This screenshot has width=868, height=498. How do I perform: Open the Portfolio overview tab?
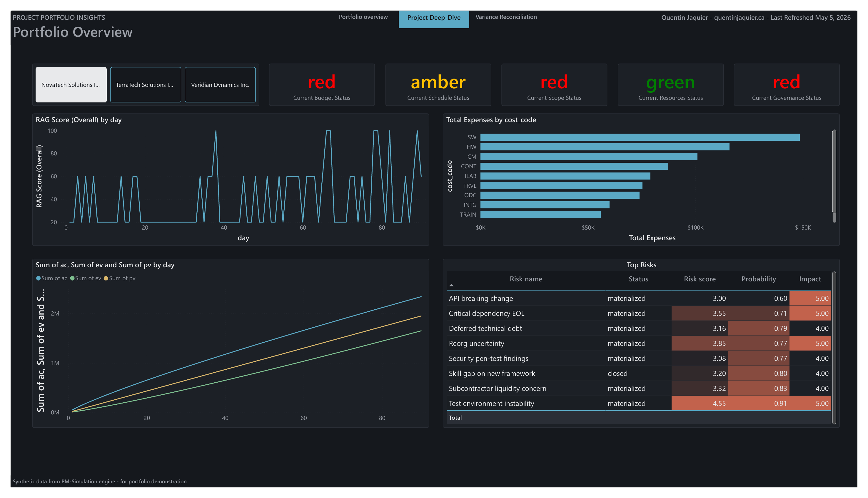363,17
